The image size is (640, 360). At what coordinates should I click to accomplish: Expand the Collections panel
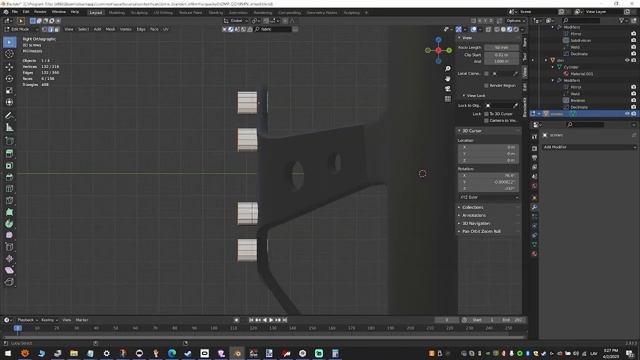[472, 207]
